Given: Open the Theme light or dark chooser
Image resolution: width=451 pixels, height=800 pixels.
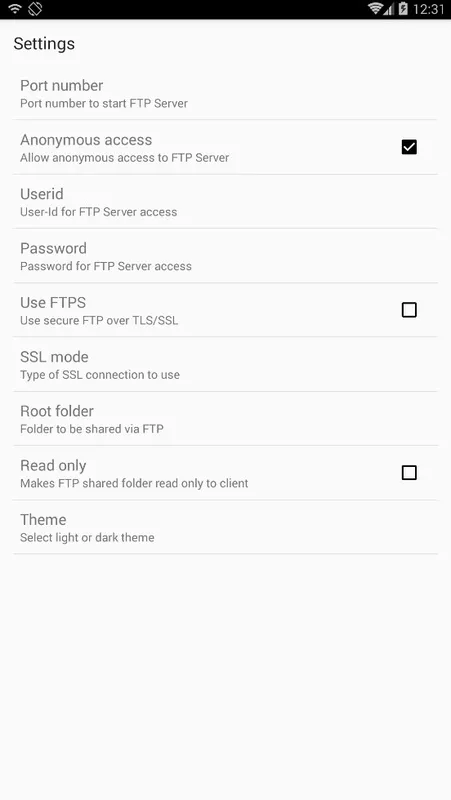Looking at the screenshot, I should click(x=226, y=527).
